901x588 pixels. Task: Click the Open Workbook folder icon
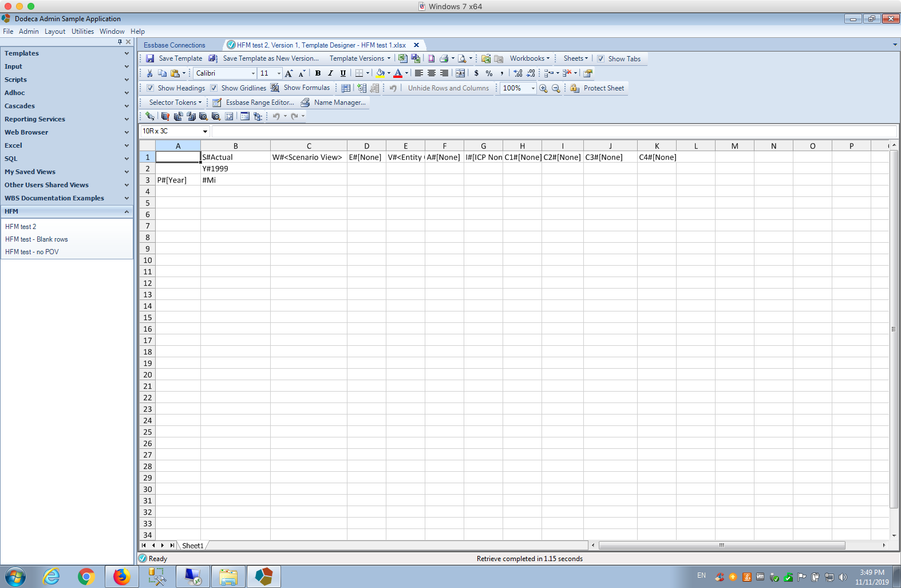486,58
